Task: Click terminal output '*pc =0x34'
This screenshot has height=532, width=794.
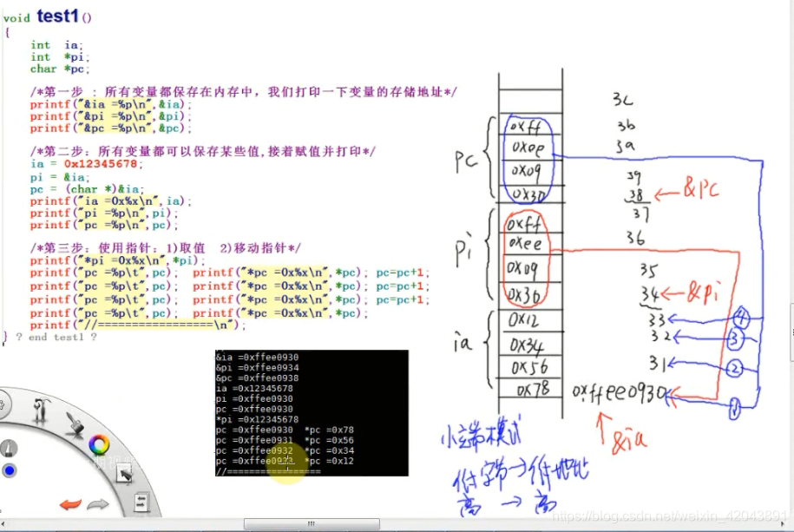Action: pyautogui.click(x=329, y=450)
